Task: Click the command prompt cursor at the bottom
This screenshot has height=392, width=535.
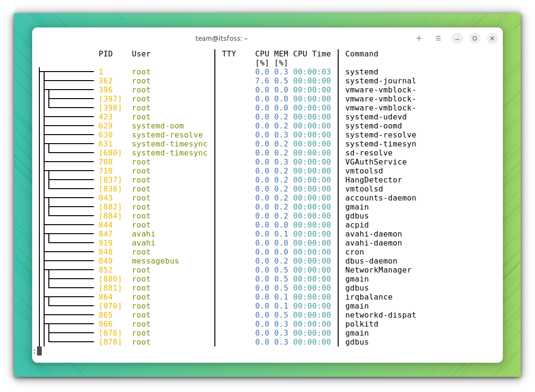Action: point(39,351)
